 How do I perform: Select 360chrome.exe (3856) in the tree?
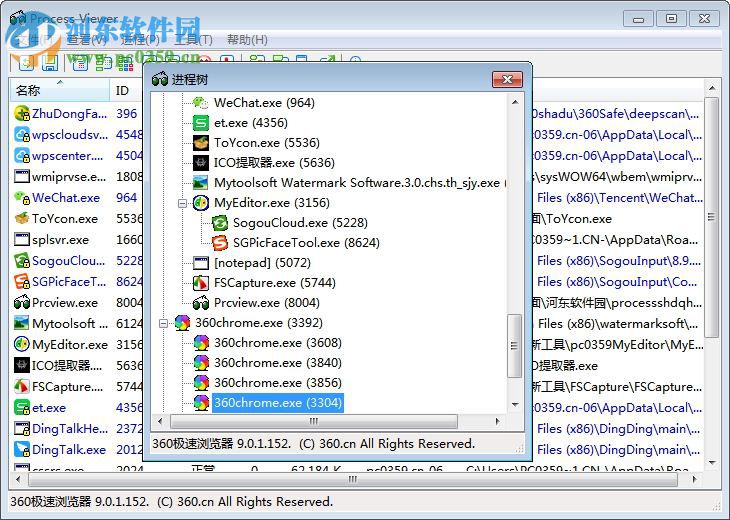click(278, 383)
